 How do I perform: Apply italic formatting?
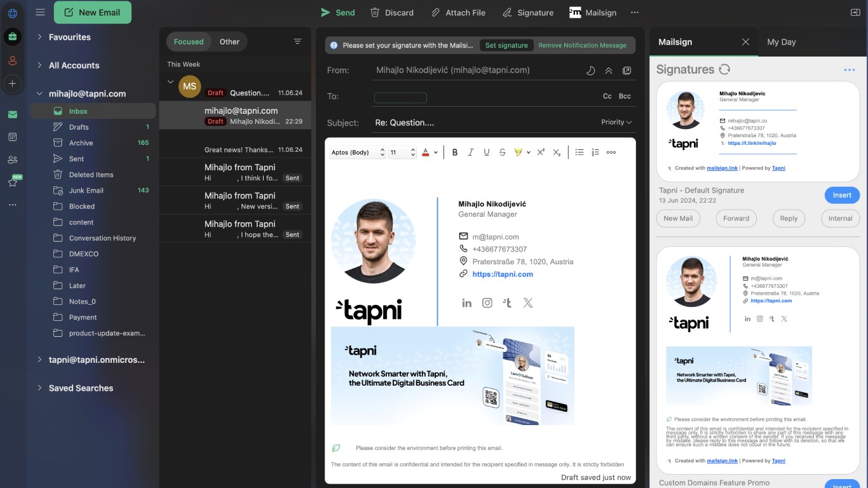[x=471, y=152]
